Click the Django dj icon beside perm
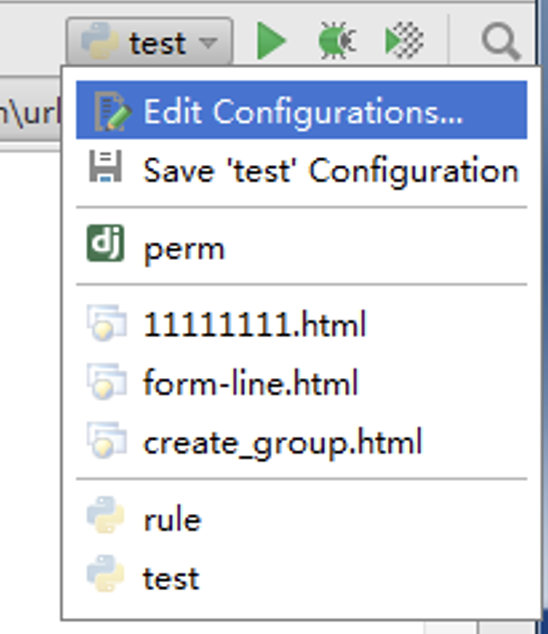 (106, 243)
